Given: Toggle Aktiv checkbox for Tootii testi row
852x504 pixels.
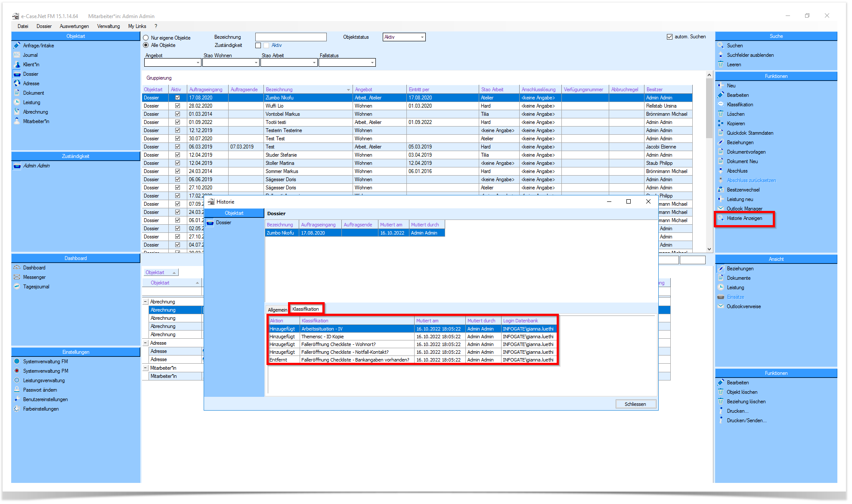Looking at the screenshot, I should [177, 122].
